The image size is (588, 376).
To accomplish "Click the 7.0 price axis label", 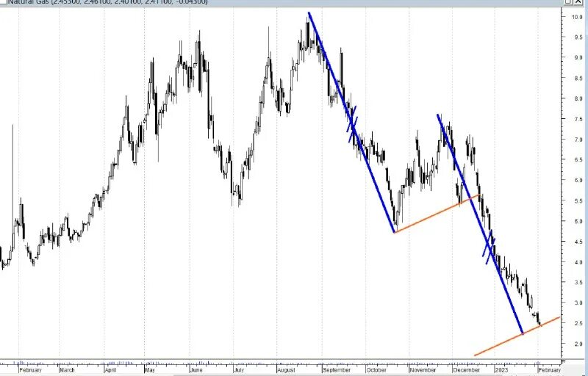I will pos(578,140).
